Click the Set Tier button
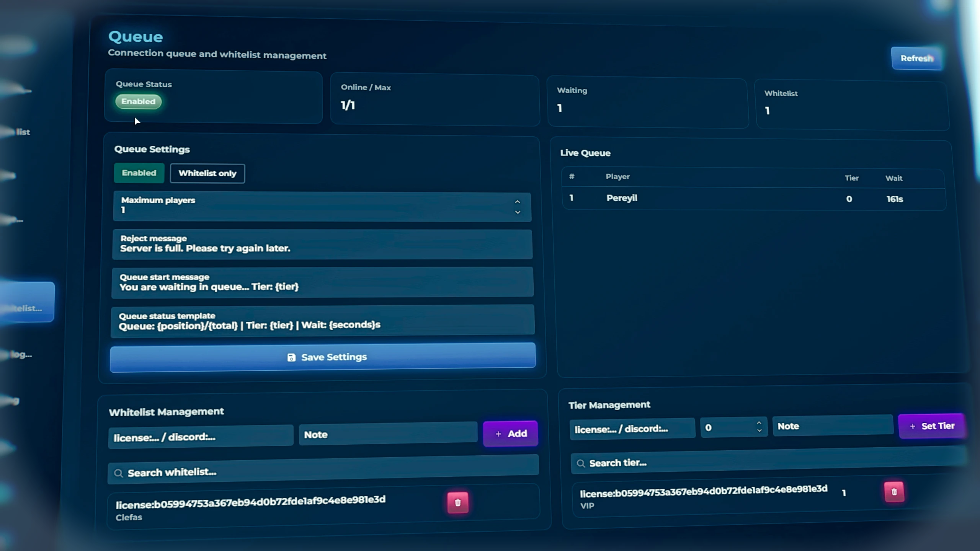980x551 pixels. [931, 426]
